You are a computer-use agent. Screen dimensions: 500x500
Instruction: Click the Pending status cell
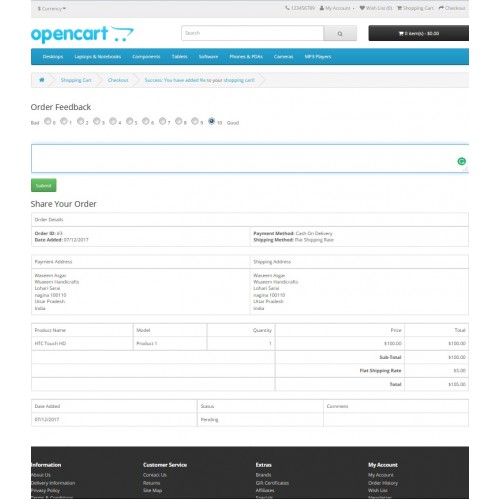pyautogui.click(x=260, y=420)
